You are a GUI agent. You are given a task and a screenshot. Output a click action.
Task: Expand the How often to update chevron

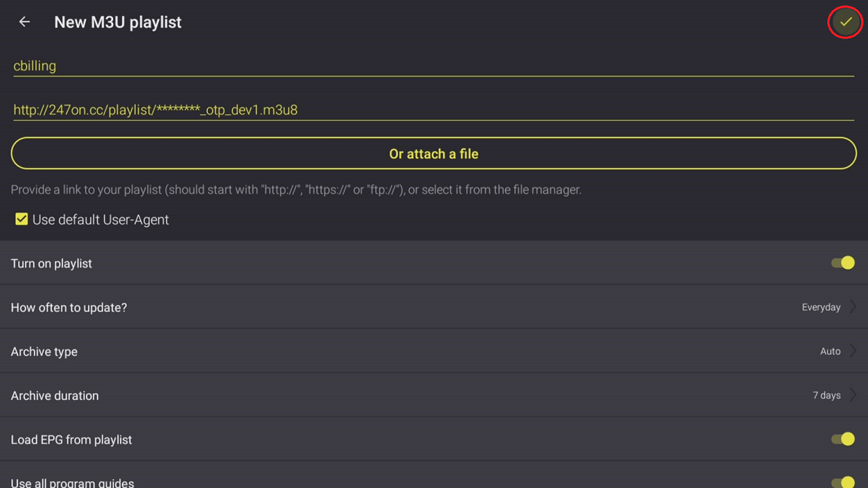click(853, 307)
